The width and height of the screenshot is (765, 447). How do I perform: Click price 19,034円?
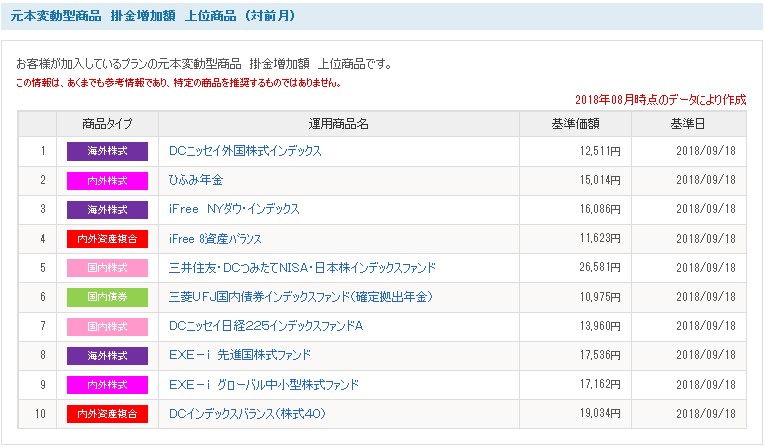[600, 413]
